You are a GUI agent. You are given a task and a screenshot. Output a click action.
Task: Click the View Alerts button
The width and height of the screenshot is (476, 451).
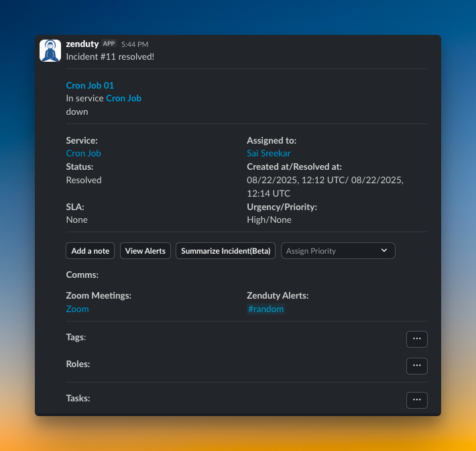coord(145,251)
